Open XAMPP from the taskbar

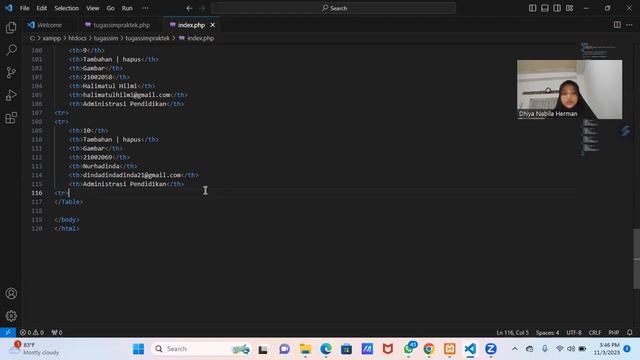click(449, 349)
